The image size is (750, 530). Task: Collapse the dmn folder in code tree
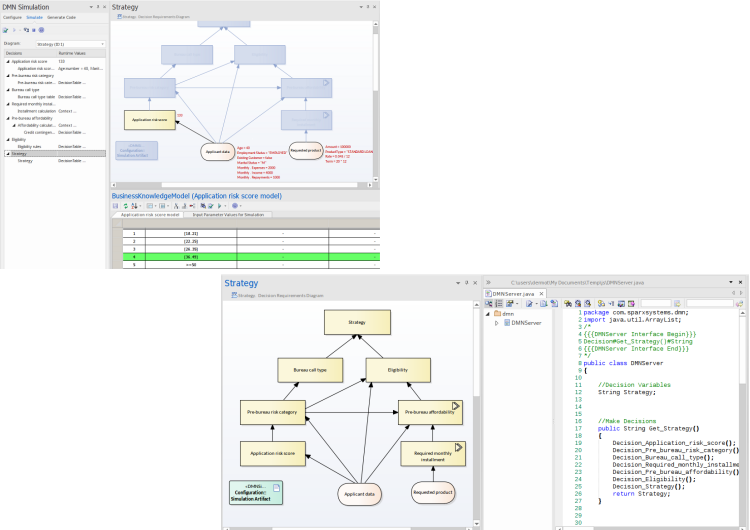click(x=487, y=314)
